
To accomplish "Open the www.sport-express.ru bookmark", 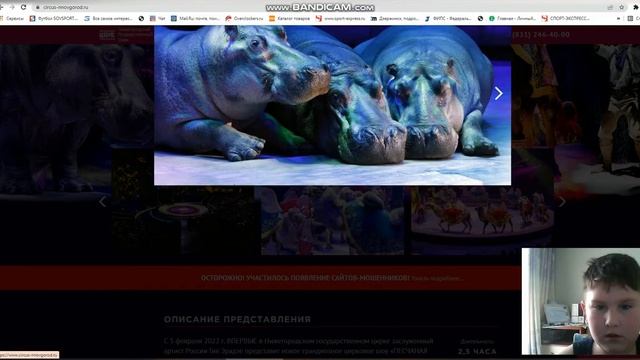I will (340, 18).
